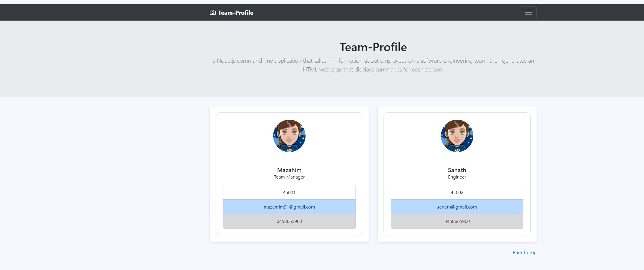Open the mazamim91@gmail.com email link
644x270 pixels.
tap(289, 207)
